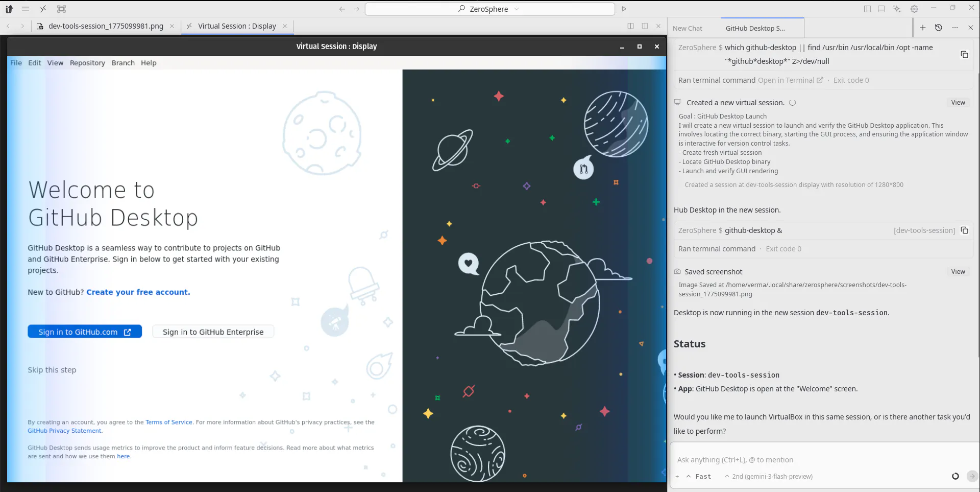
Task: Click the run triangle next to search box
Action: pos(624,9)
